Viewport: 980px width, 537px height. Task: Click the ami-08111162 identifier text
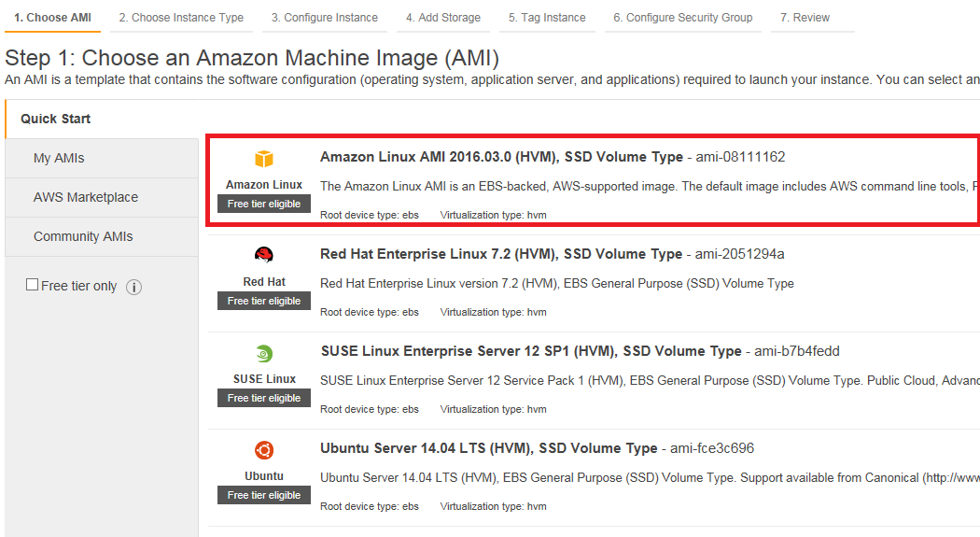point(740,157)
